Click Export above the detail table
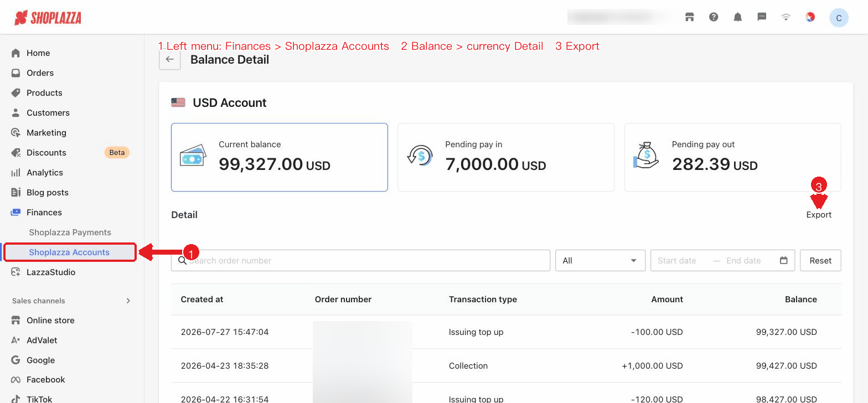 (819, 215)
